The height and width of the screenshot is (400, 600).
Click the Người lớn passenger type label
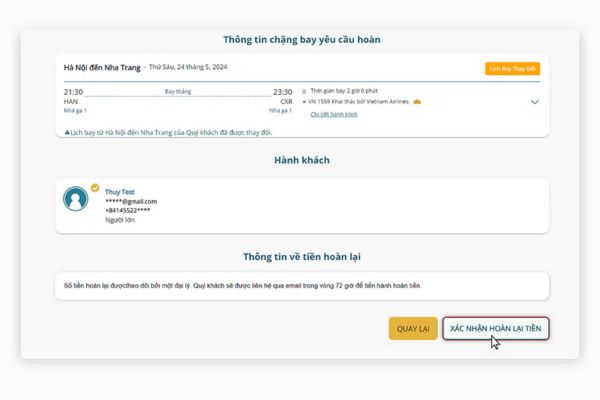coord(120,220)
